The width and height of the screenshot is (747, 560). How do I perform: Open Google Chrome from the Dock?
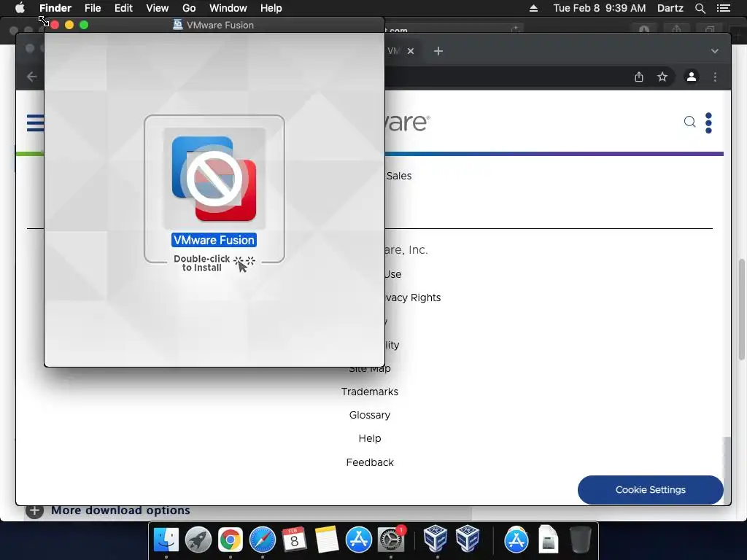tap(230, 540)
